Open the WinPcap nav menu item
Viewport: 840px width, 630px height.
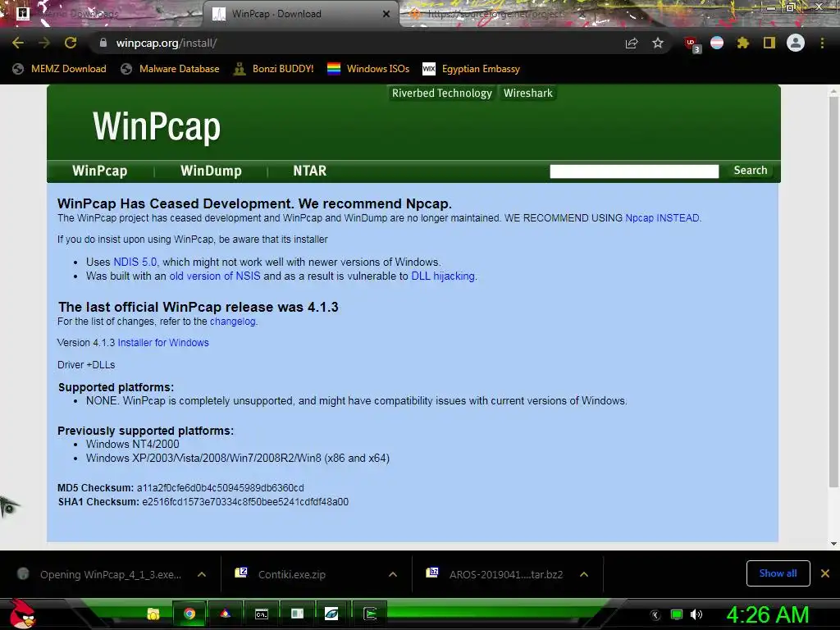(99, 171)
